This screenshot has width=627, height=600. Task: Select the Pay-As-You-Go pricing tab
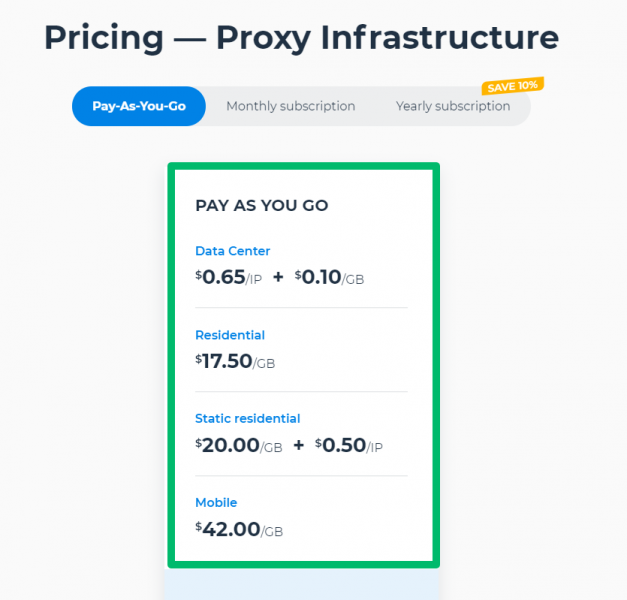click(x=139, y=106)
